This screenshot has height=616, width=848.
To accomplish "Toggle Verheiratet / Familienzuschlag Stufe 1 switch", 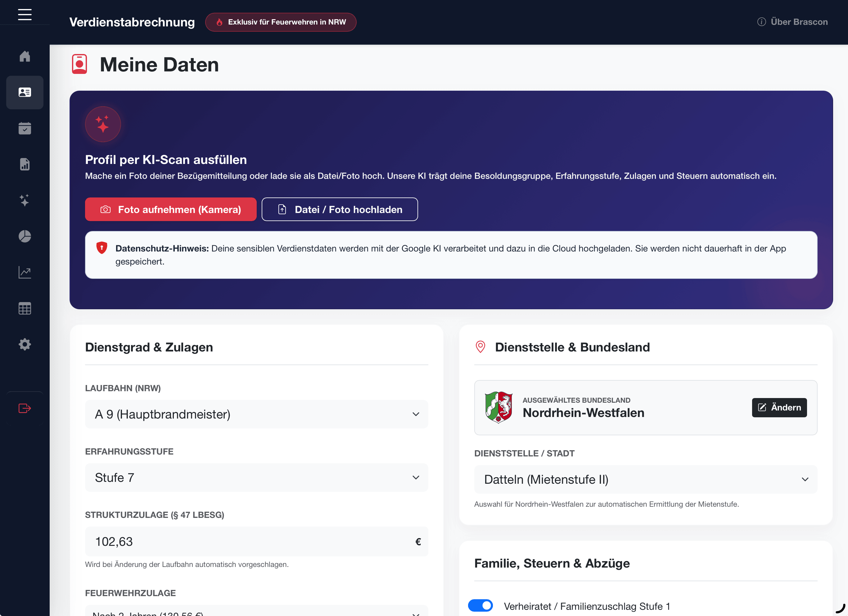I will [x=480, y=605].
